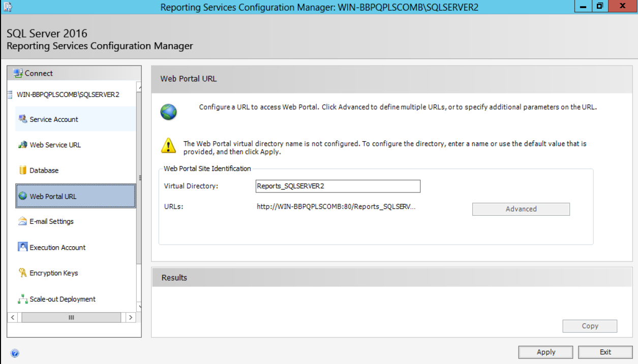Click the Apply button

545,352
